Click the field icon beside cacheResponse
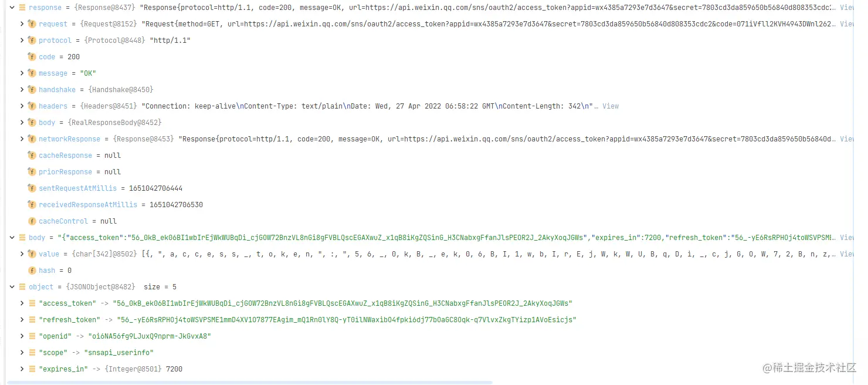 (x=32, y=156)
